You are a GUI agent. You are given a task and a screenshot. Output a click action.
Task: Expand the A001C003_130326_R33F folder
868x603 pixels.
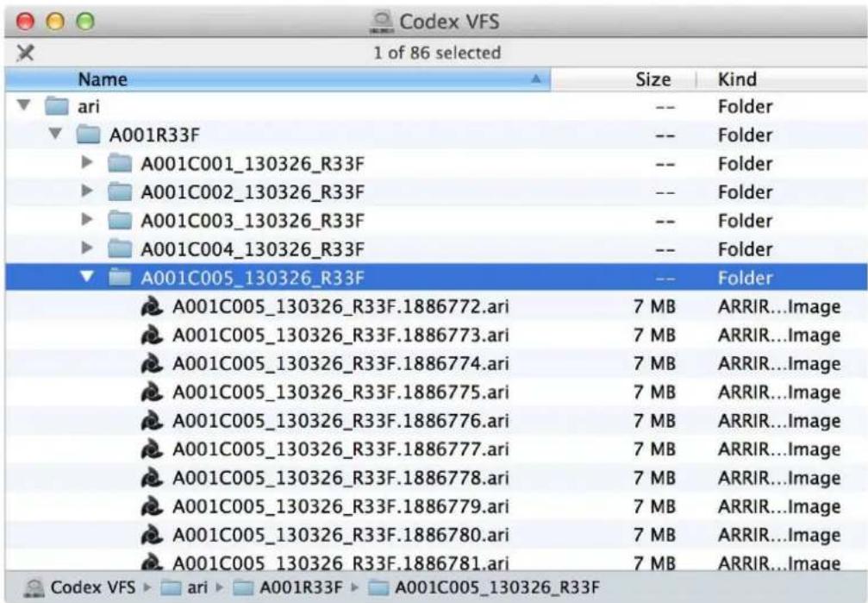tap(87, 219)
